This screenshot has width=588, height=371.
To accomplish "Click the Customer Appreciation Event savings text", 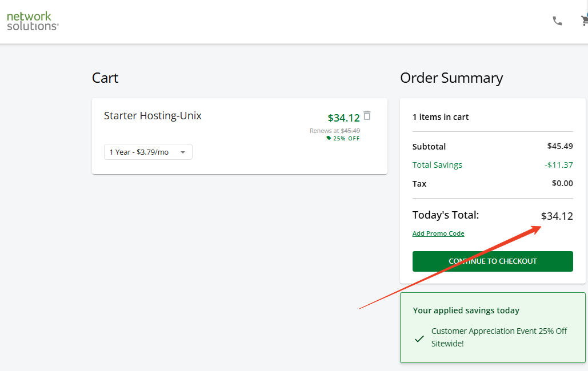I will 499,337.
